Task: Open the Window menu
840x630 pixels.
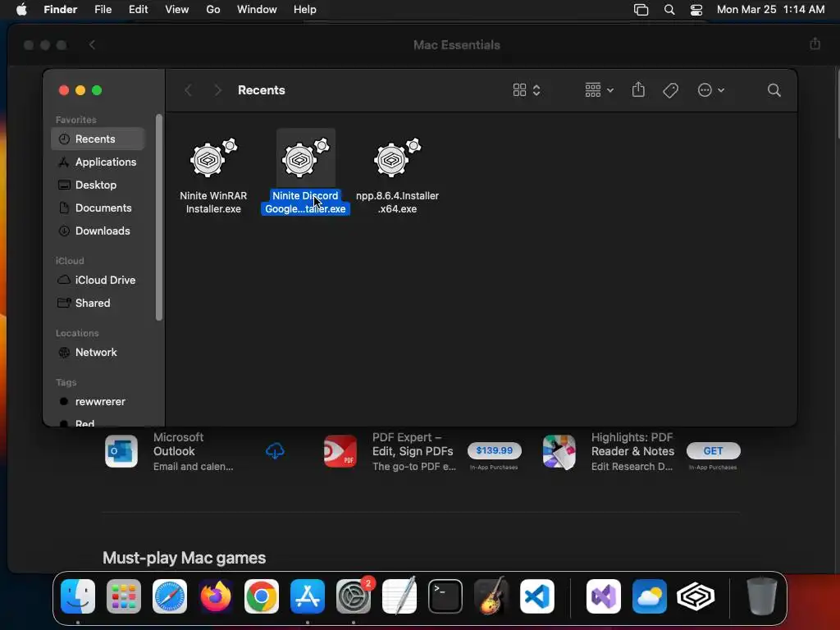Action: coord(257,10)
